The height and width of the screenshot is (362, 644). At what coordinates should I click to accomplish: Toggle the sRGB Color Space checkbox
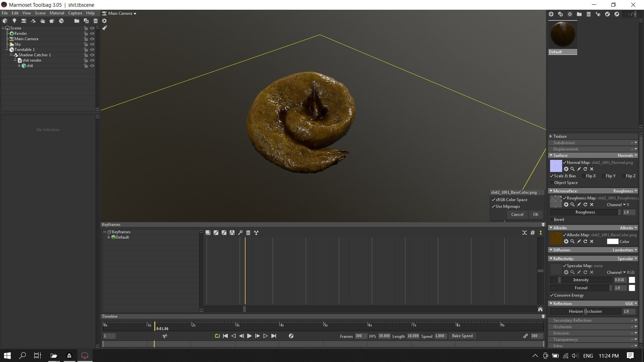pos(493,200)
